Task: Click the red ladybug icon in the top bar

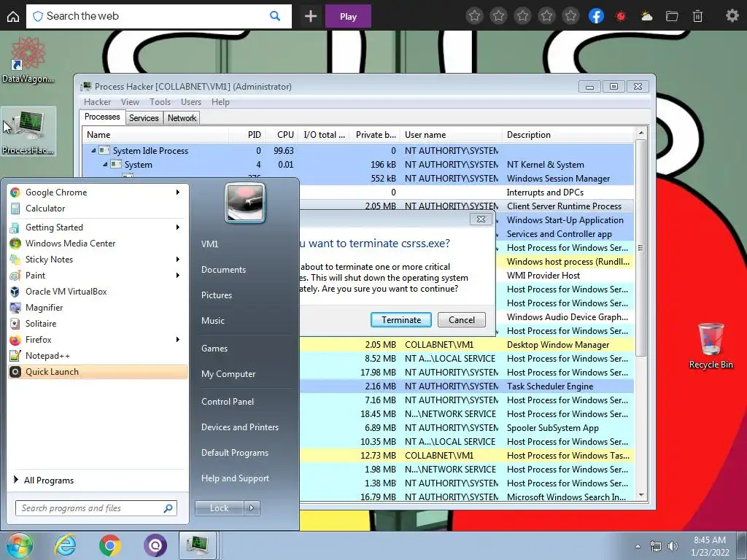Action: coord(620,17)
